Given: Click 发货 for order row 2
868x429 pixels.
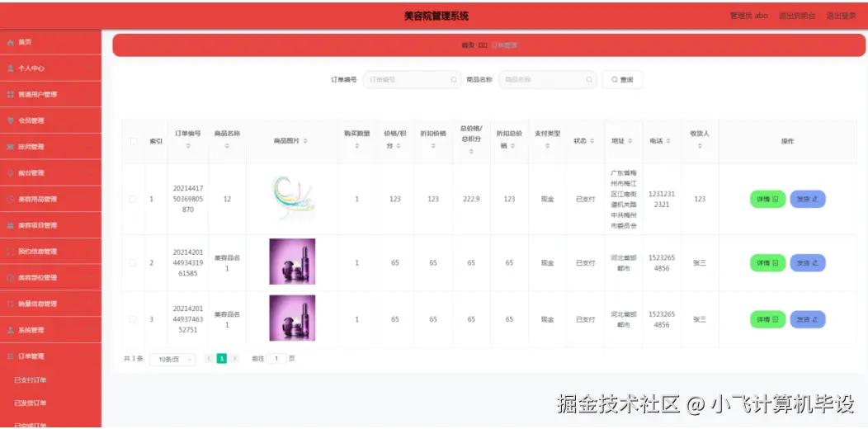Looking at the screenshot, I should (807, 263).
